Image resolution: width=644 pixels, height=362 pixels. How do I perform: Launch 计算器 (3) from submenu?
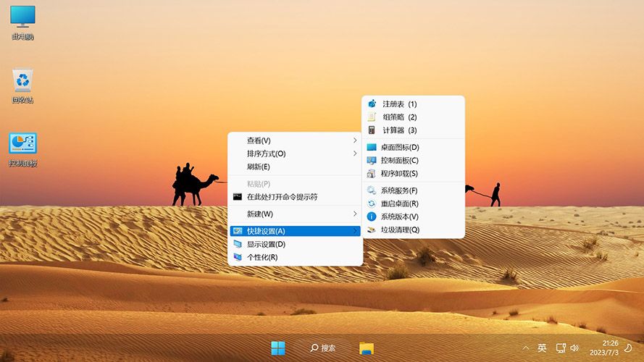413,130
